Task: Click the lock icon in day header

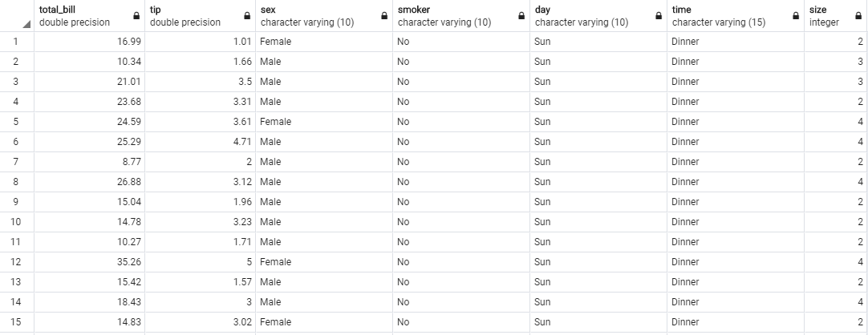Action: click(x=658, y=16)
